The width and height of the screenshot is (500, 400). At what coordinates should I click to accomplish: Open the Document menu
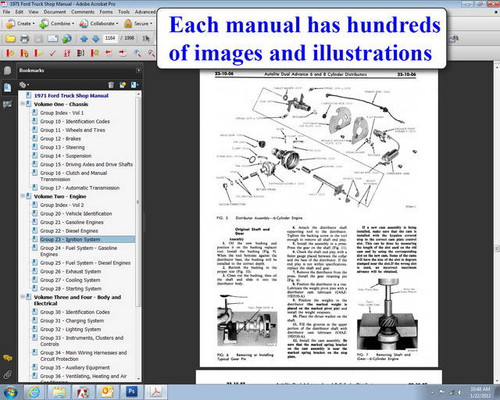click(x=55, y=12)
